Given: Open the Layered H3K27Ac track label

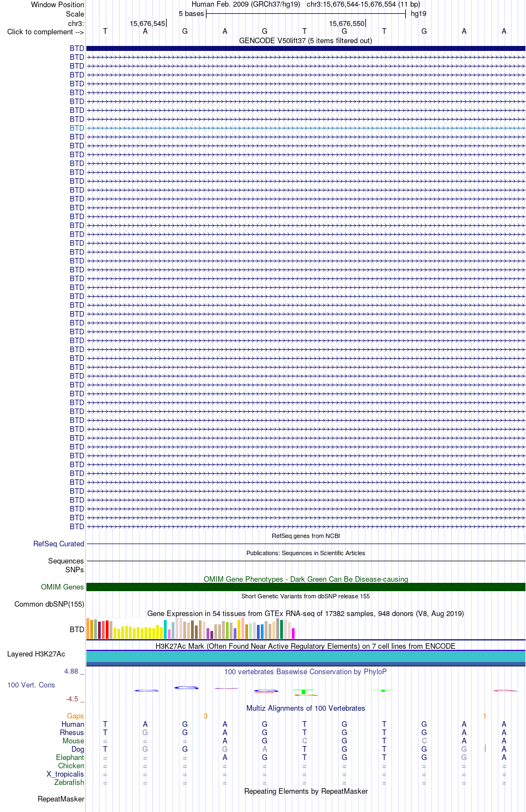Looking at the screenshot, I should tap(36, 654).
